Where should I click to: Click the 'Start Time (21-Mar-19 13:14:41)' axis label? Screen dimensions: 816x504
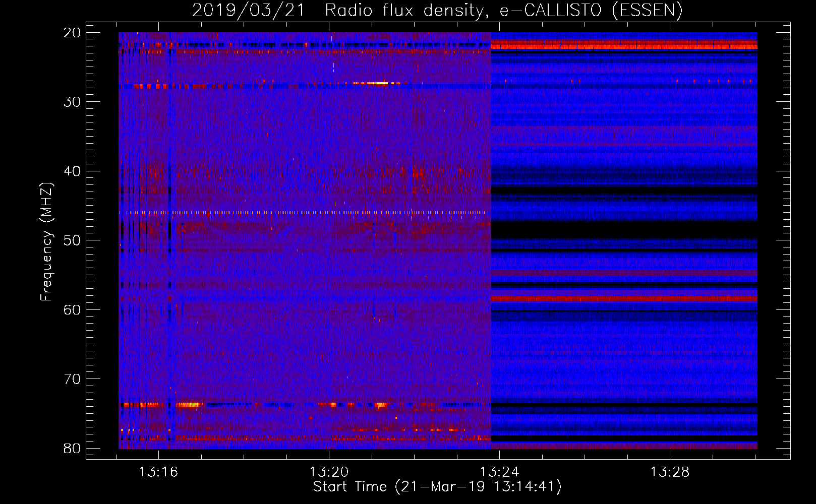pos(437,487)
